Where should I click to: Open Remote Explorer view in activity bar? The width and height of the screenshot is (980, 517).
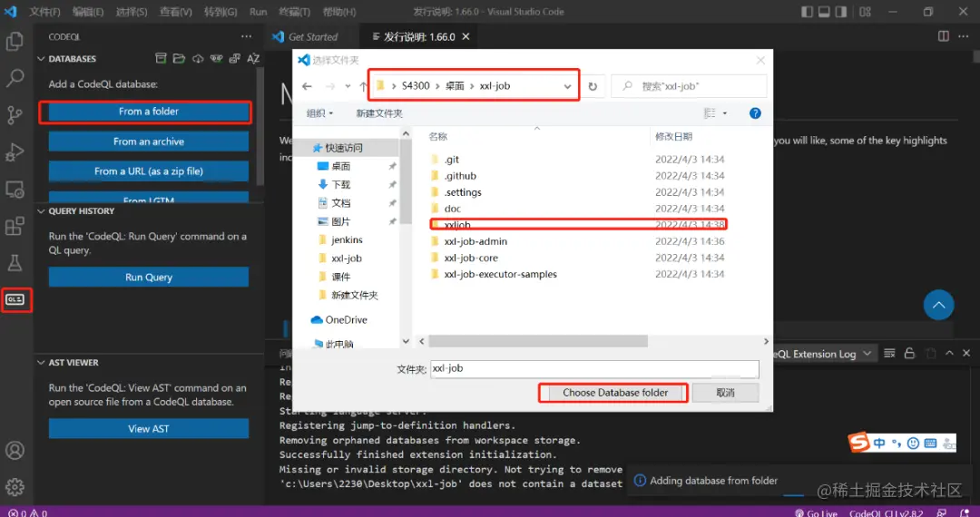(x=15, y=190)
